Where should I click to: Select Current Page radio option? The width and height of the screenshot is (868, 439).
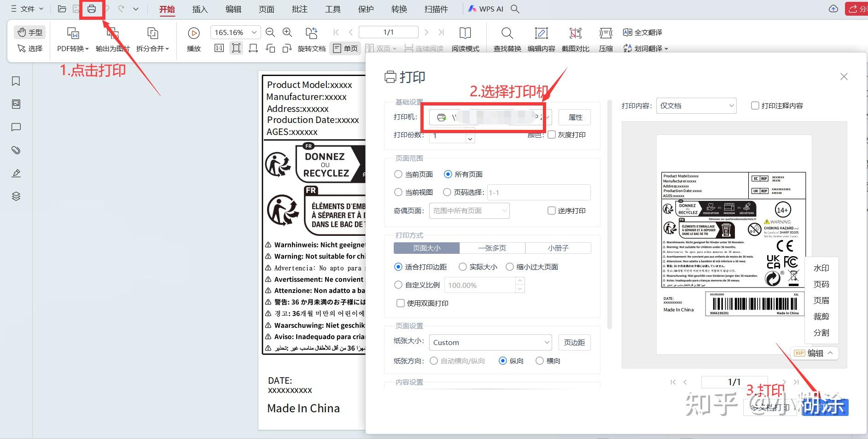[398, 174]
